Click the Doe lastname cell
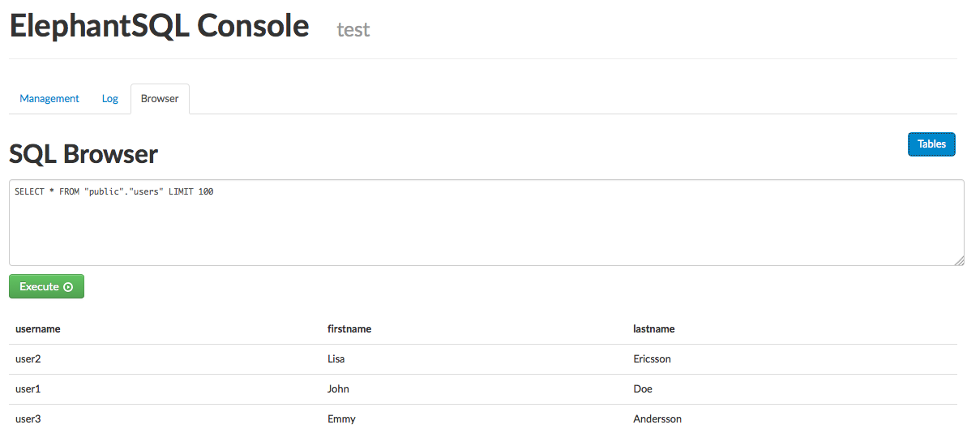980x442 pixels. point(643,389)
